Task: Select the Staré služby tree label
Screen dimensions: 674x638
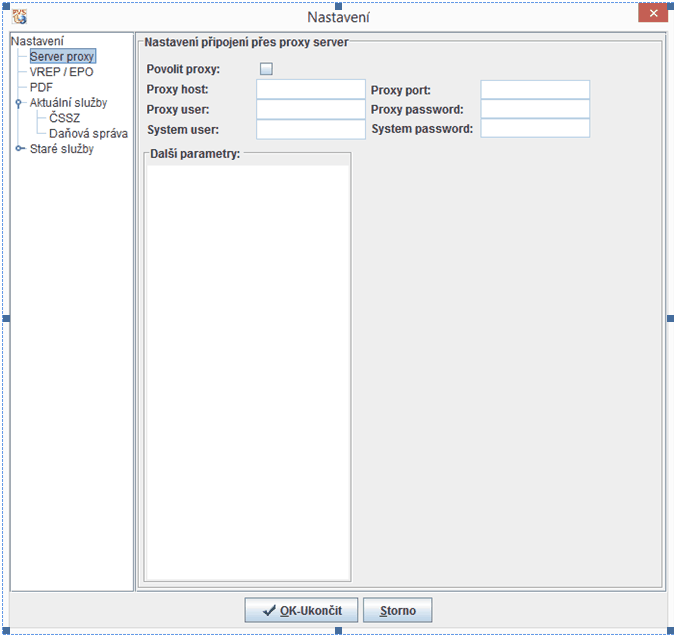Action: click(x=62, y=149)
